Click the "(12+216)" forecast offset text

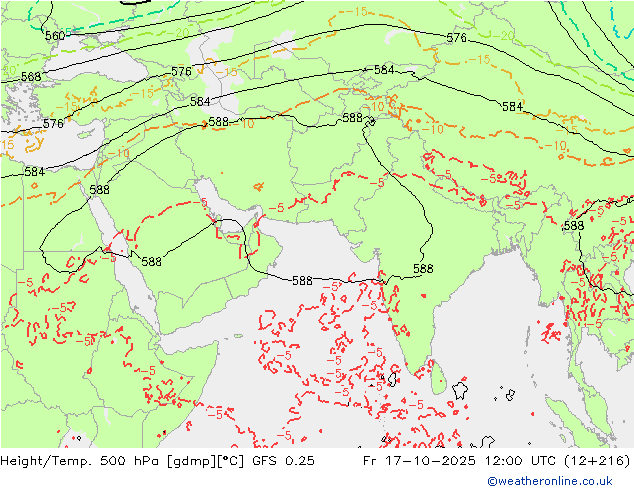(x=596, y=460)
